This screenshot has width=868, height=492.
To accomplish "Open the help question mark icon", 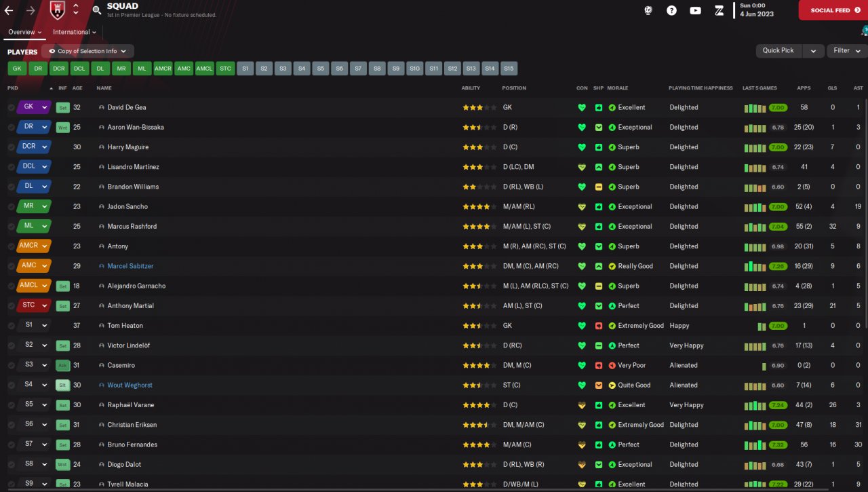I will pos(671,10).
